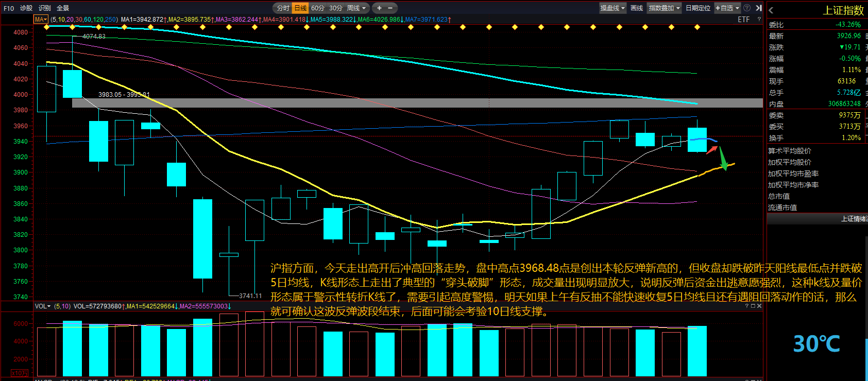
Task: Click the 3741.11 low price label
Action: (x=250, y=296)
